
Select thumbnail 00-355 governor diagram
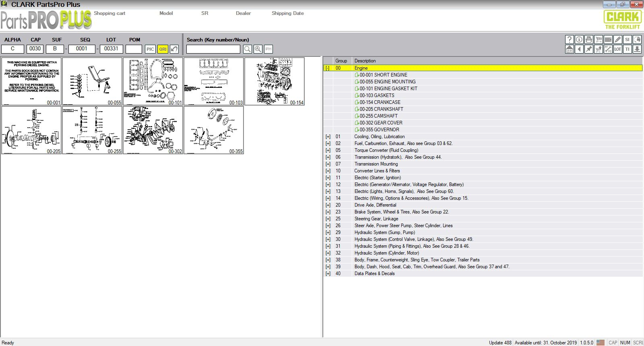pyautogui.click(x=214, y=130)
